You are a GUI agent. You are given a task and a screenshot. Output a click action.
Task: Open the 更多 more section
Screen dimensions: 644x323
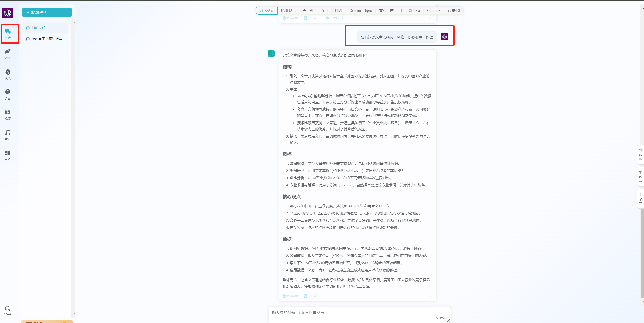(x=7, y=155)
